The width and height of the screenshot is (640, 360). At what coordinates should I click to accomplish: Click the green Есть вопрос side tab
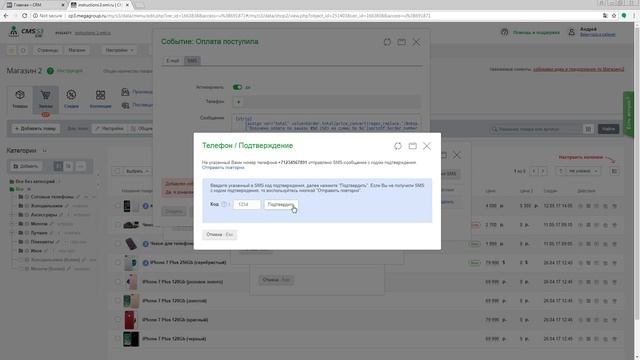[628, 114]
